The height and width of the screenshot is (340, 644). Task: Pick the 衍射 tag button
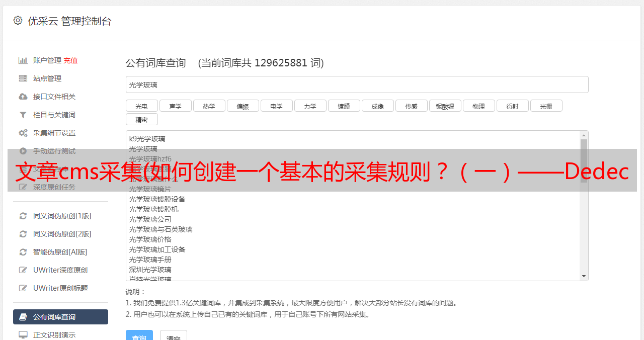[512, 106]
